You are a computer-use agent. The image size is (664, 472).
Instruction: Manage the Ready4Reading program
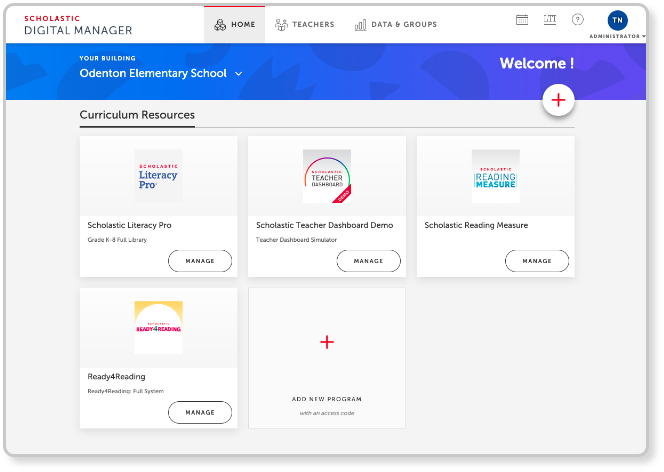click(200, 412)
